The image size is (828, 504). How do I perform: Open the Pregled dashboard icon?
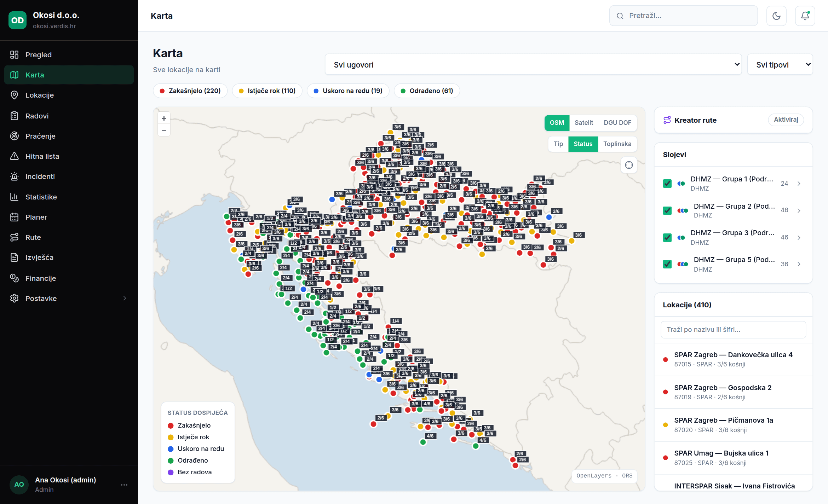tap(14, 54)
